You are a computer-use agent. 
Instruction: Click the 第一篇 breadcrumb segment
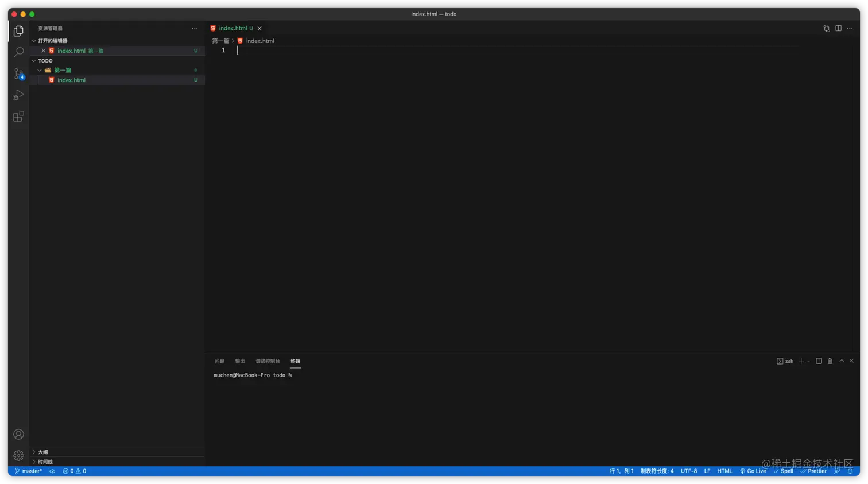220,41
